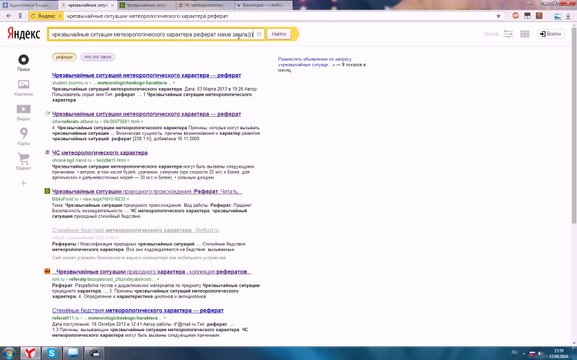Open search settings sliders icon
The image size is (577, 360).
508,34
